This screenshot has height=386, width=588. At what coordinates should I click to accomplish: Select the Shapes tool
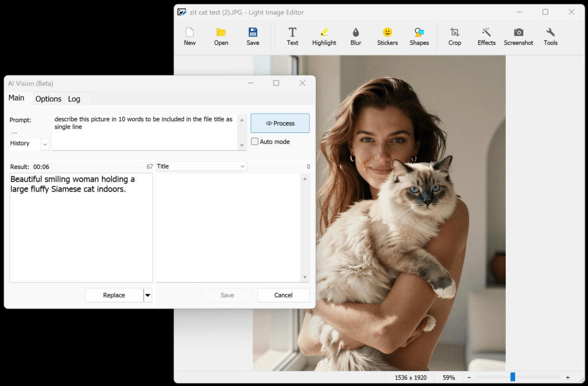419,36
